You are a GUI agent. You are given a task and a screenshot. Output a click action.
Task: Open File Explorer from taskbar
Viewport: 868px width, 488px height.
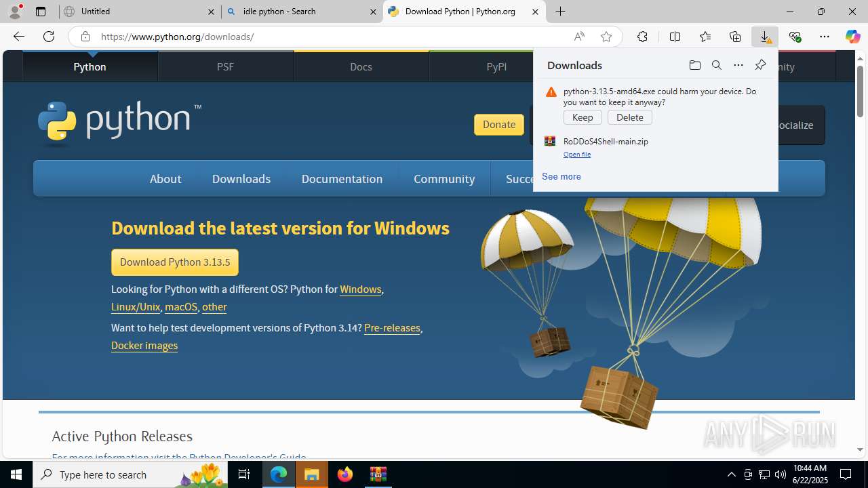(312, 474)
